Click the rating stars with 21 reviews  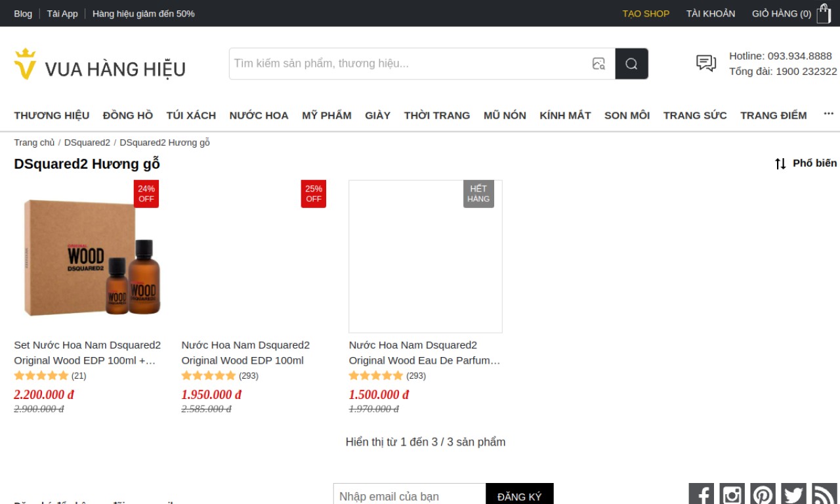click(x=41, y=376)
